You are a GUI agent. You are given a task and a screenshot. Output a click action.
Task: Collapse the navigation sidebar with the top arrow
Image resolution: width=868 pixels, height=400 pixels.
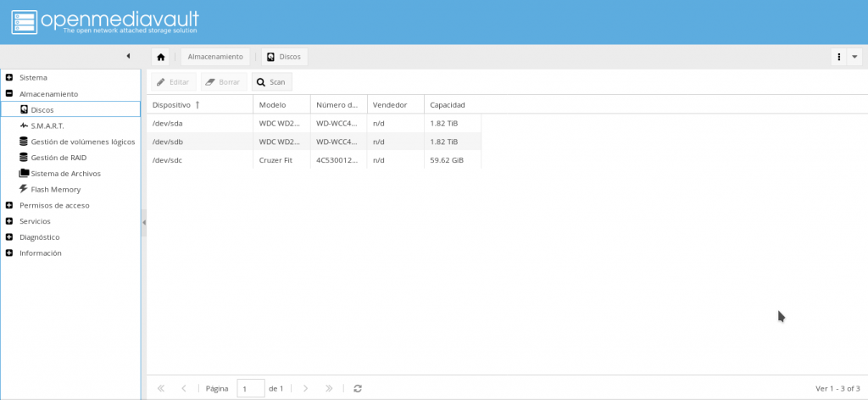129,57
